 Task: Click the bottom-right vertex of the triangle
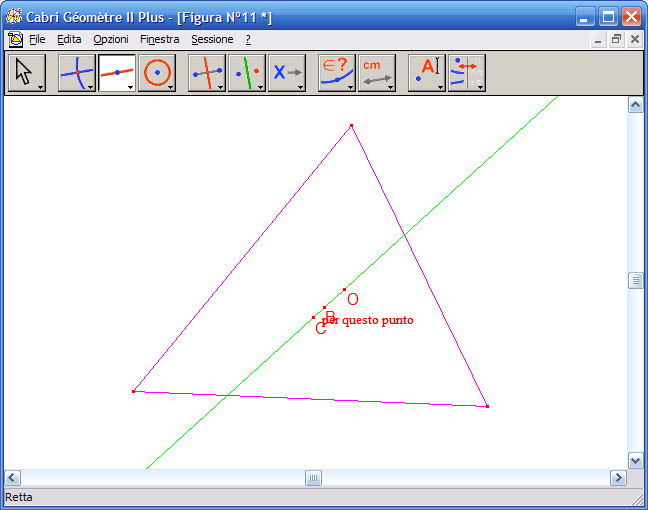coord(488,406)
